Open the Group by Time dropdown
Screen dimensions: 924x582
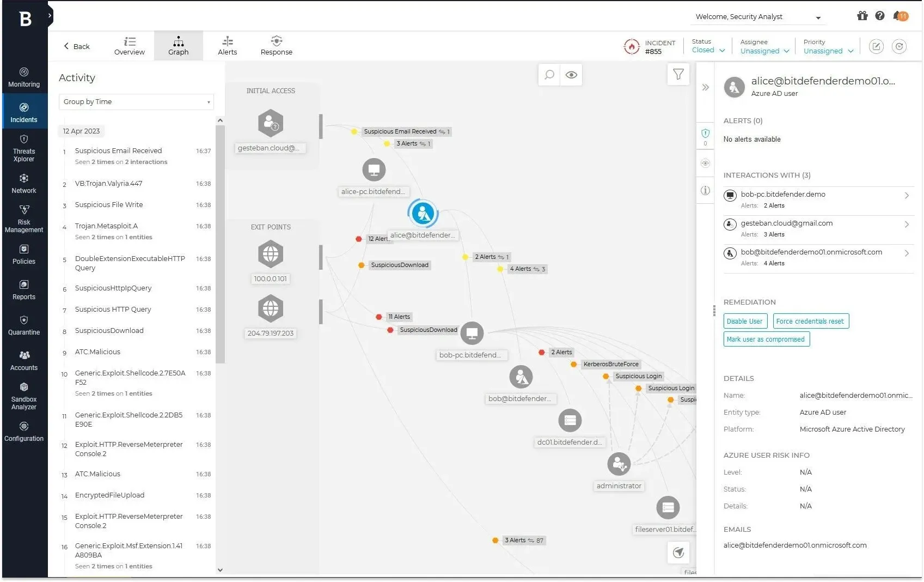click(136, 102)
